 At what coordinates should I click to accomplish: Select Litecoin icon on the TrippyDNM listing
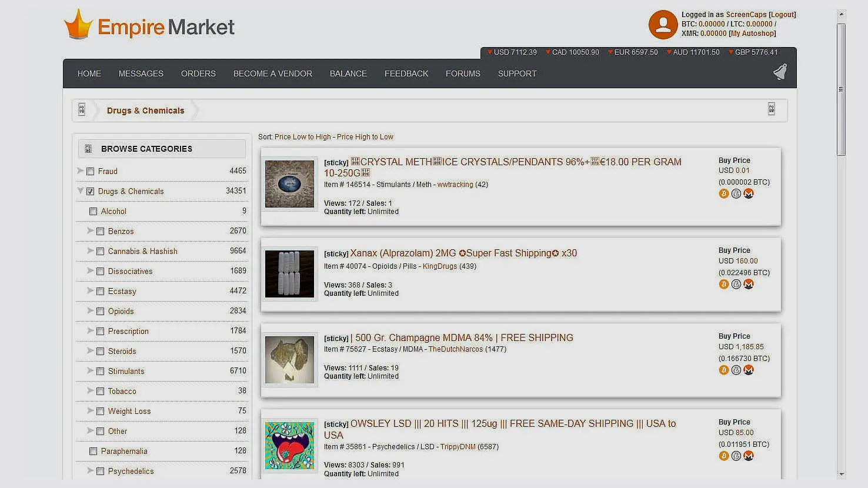[x=736, y=456]
